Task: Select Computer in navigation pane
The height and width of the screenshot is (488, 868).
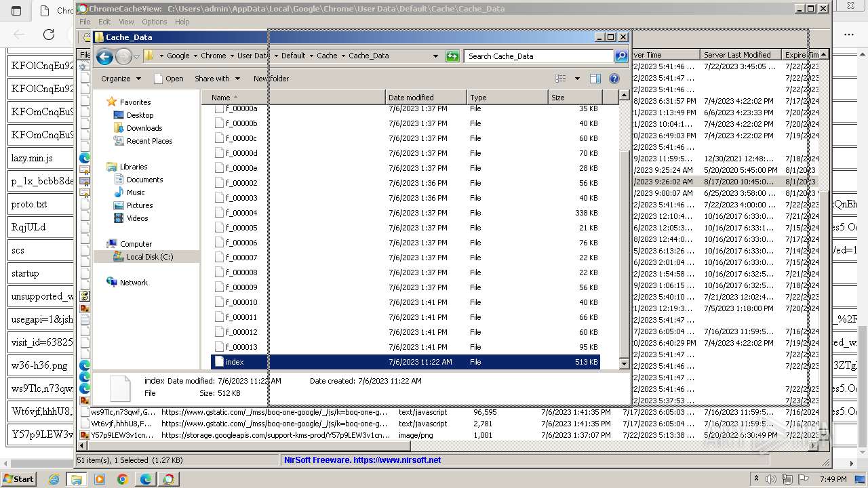Action: (x=136, y=244)
